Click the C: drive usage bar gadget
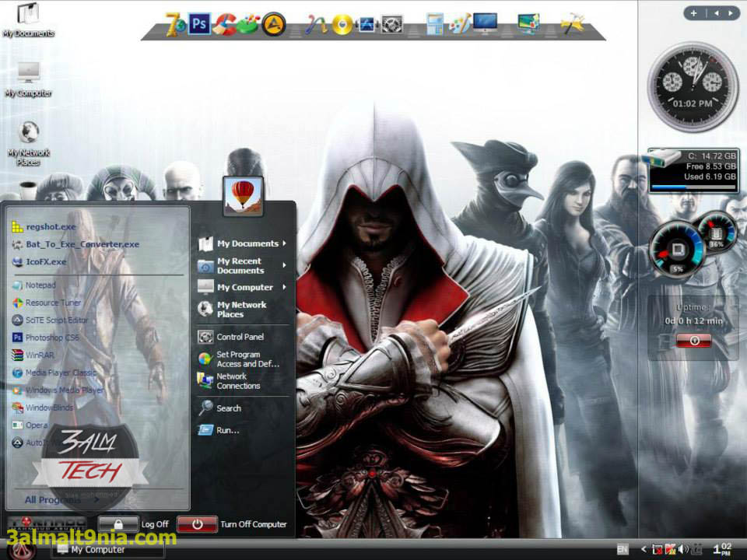This screenshot has height=560, width=747. (693, 170)
